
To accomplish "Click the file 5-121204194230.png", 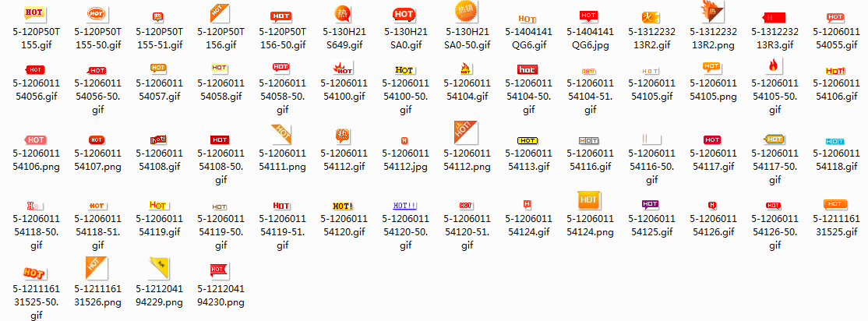I will coord(219,270).
